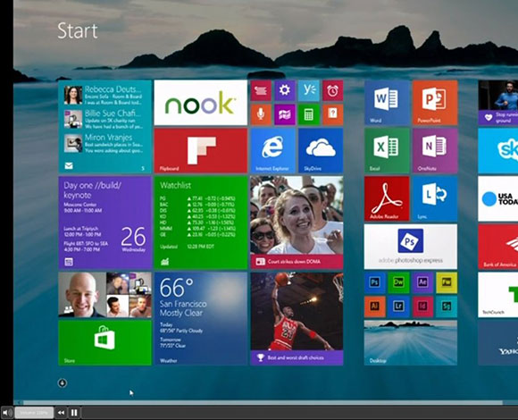The width and height of the screenshot is (518, 420).
Task: Open Adobe Photoshop Express tile
Action: point(411,247)
